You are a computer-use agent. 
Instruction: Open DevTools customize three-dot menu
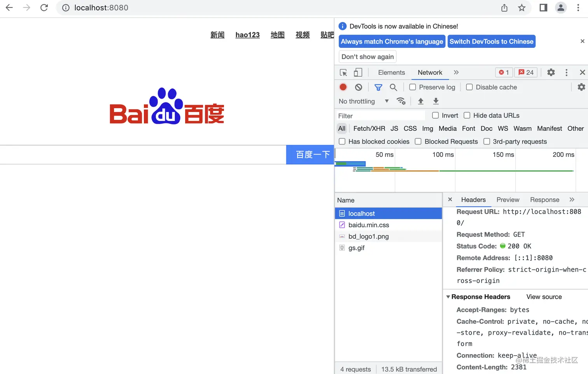(567, 72)
